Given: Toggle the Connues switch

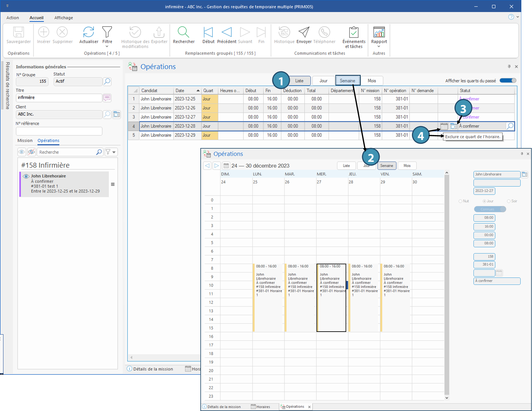Looking at the screenshot, I should pos(490,209).
